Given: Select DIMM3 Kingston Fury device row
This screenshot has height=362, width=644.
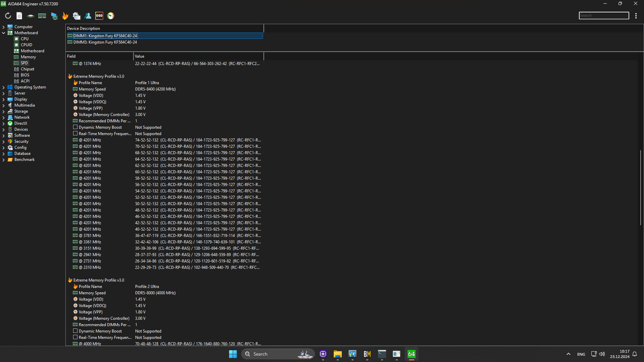Looking at the screenshot, I should pos(164,42).
